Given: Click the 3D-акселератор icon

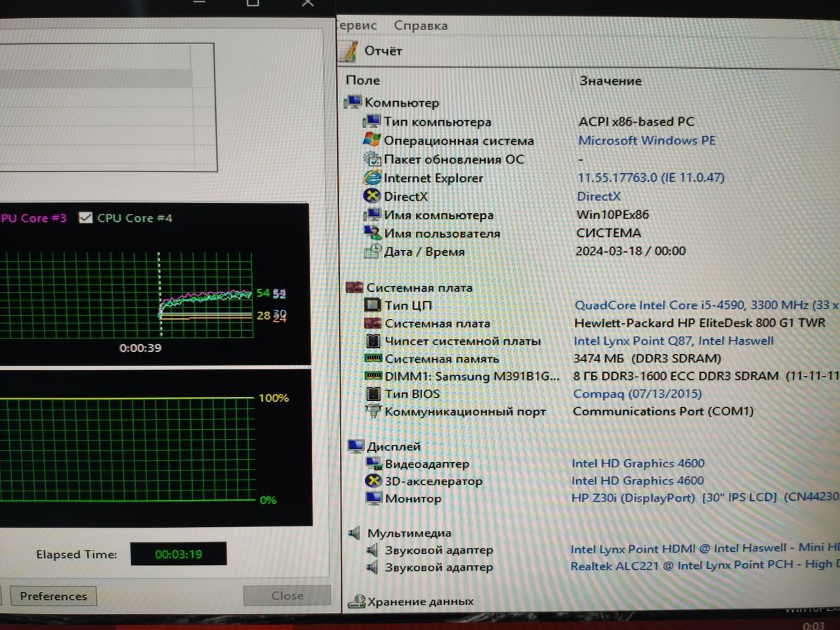Looking at the screenshot, I should coord(373,480).
